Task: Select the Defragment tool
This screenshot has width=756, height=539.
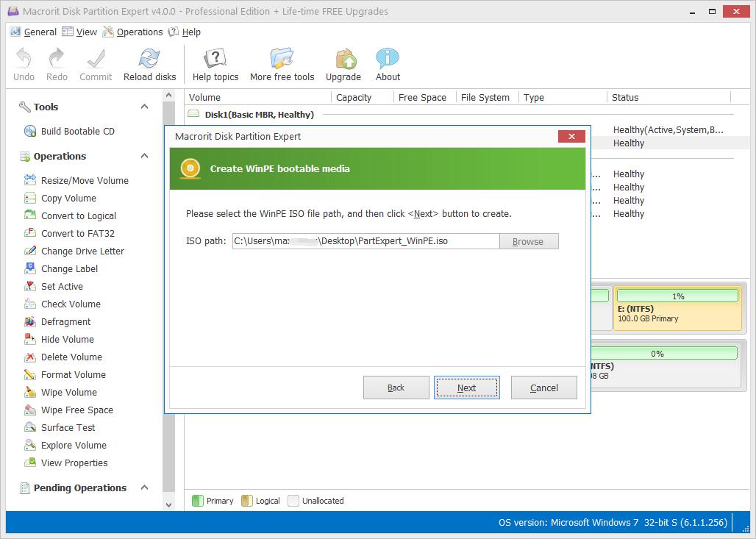Action: click(65, 321)
